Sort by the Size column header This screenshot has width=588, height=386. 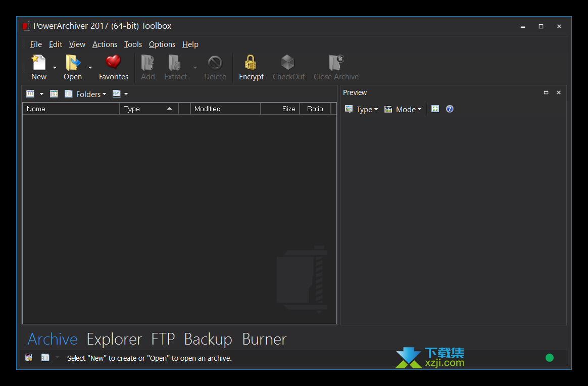point(280,109)
